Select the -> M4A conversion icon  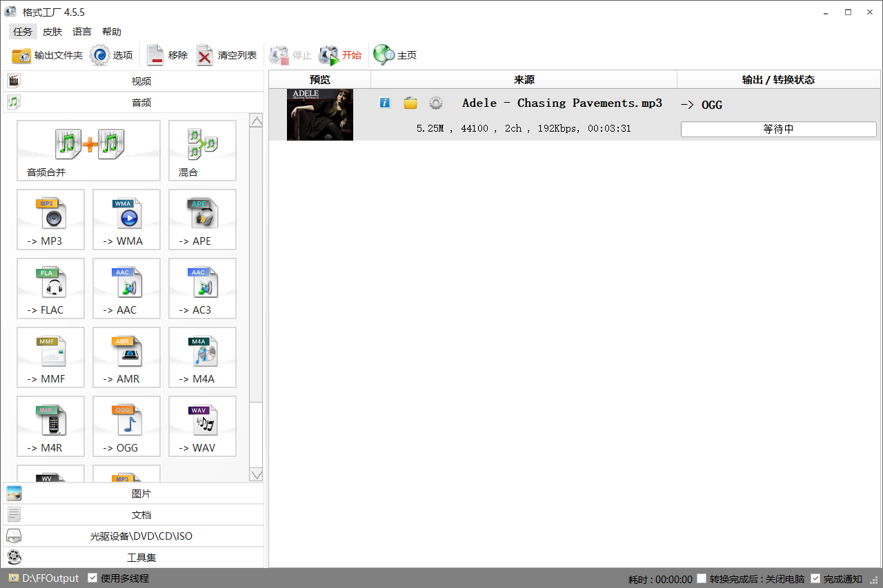[202, 358]
